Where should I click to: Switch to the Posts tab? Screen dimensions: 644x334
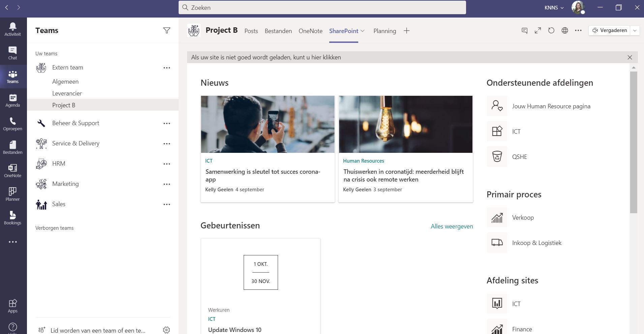251,31
